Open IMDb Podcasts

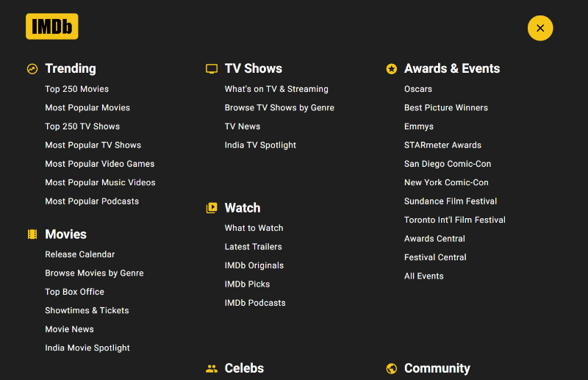[255, 303]
